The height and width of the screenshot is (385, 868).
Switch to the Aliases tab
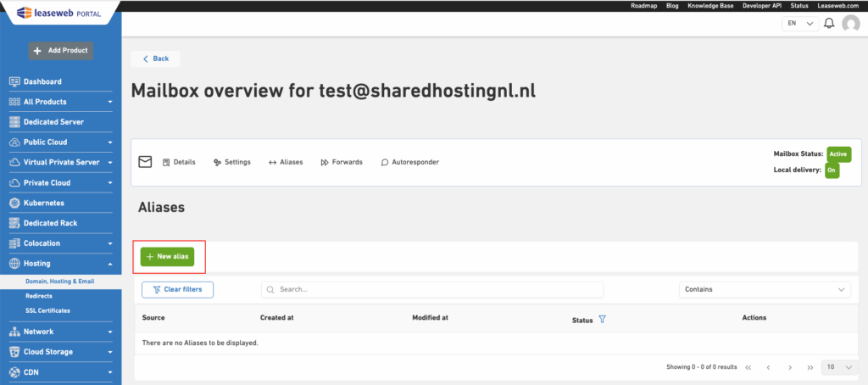coord(286,162)
